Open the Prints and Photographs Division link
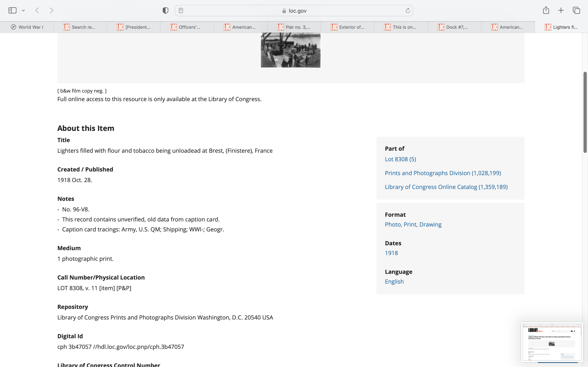588x367 pixels. coord(443,173)
